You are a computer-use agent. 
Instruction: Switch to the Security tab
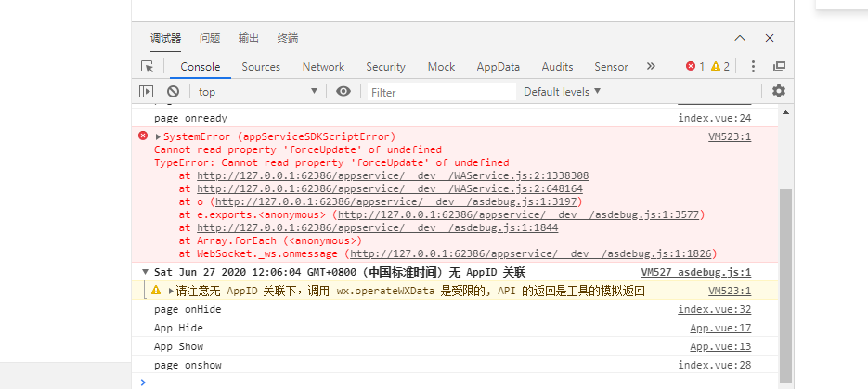click(x=386, y=67)
